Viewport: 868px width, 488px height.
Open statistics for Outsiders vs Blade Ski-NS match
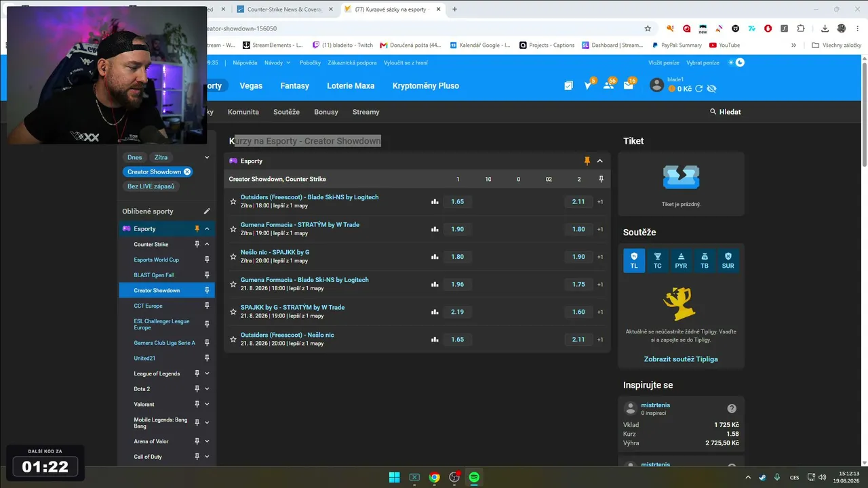point(435,201)
